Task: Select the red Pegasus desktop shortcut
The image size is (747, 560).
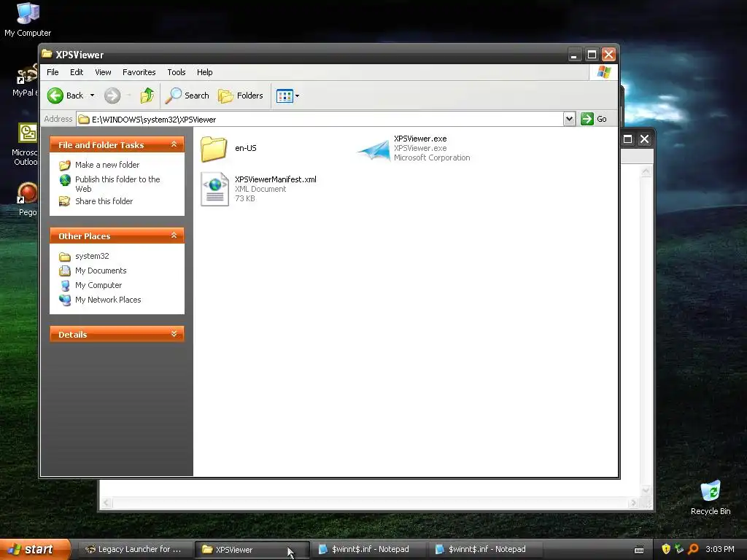Action: pyautogui.click(x=27, y=199)
